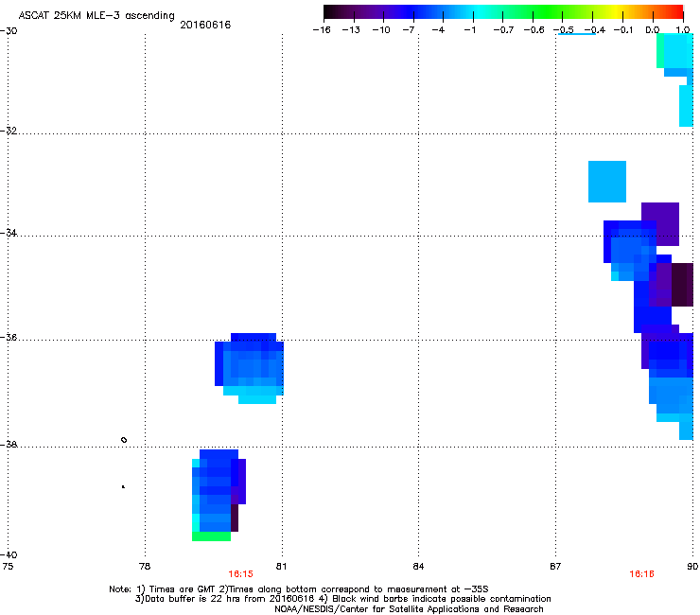Click the -0.7 colorbar tick label
Image resolution: width=700 pixels, height=615 pixels.
[x=503, y=30]
